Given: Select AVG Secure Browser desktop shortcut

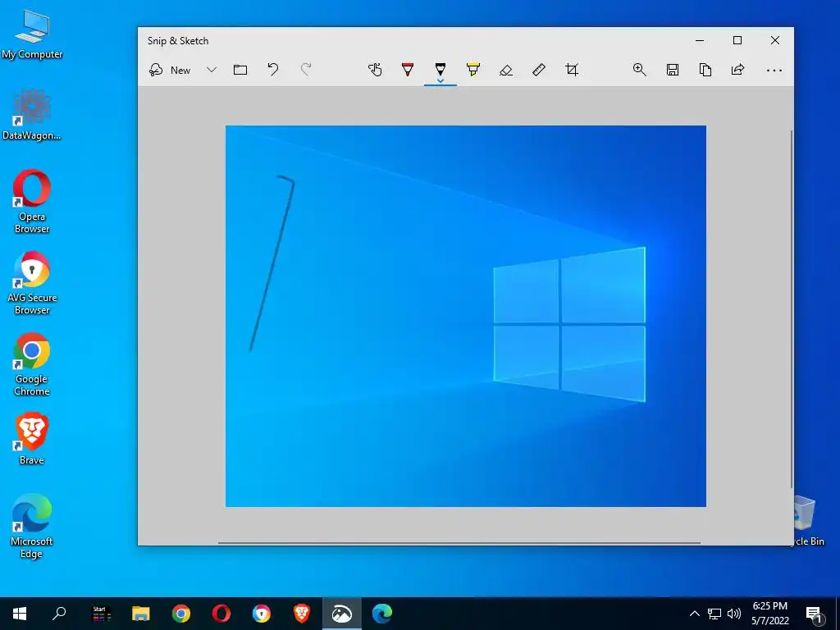Looking at the screenshot, I should 32,283.
